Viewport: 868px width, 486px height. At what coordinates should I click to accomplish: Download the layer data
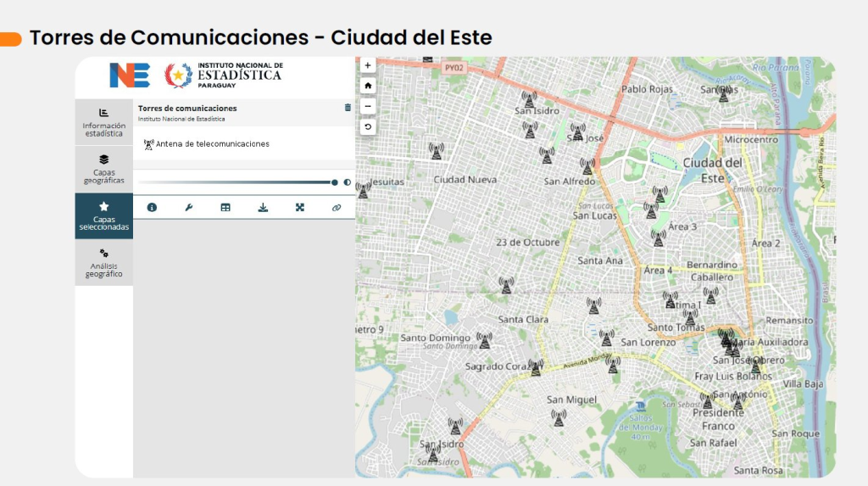(x=263, y=207)
